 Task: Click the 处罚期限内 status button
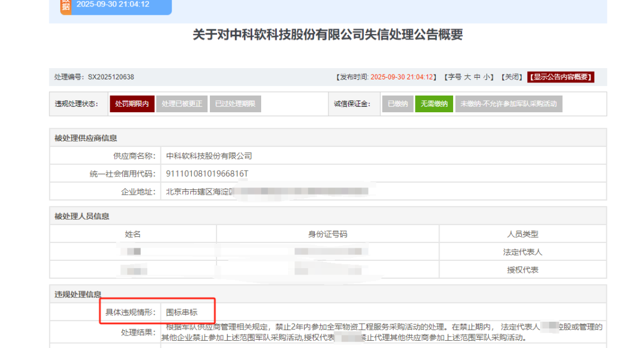tap(132, 104)
